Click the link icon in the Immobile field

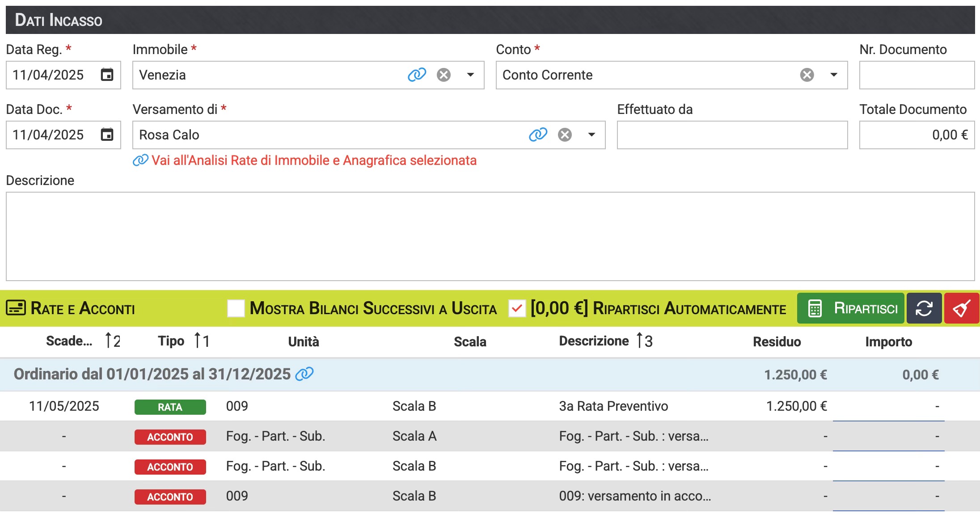tap(417, 75)
